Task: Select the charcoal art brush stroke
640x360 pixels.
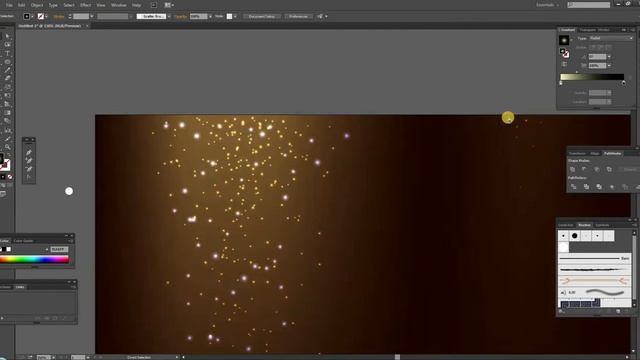Action: pos(594,269)
